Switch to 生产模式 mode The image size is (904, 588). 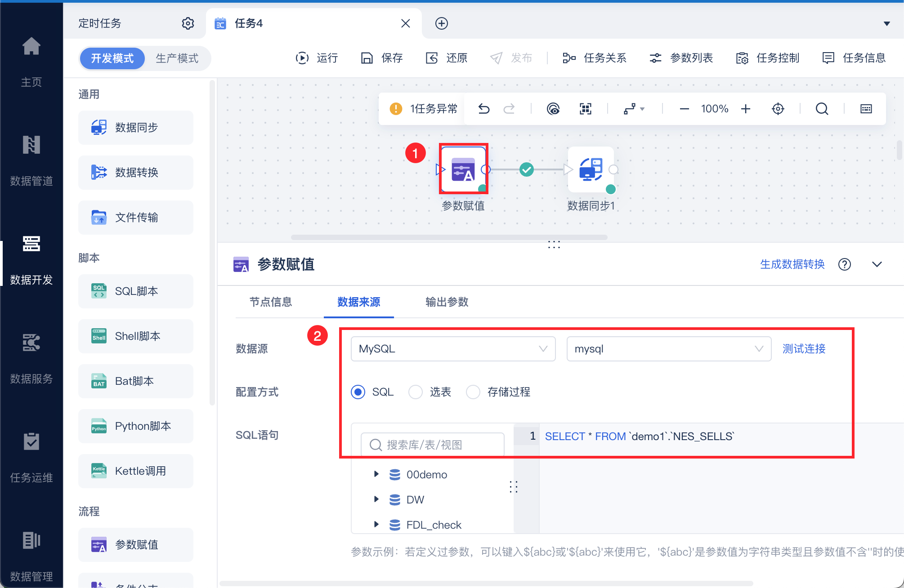(x=177, y=58)
